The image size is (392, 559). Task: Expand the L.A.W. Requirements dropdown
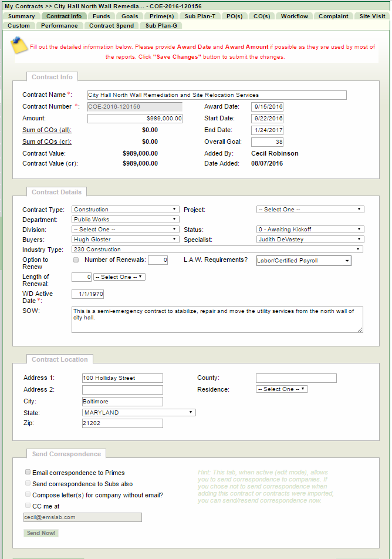pyautogui.click(x=303, y=261)
